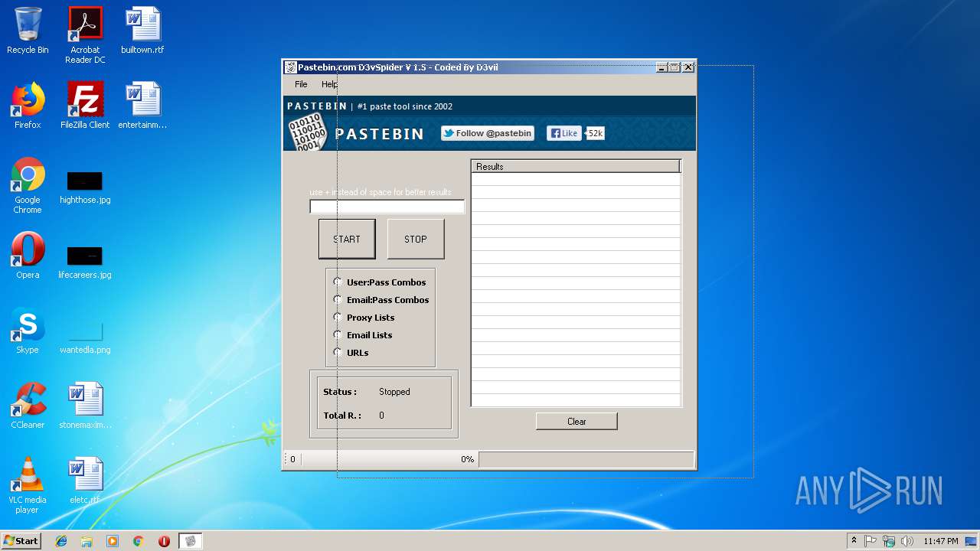Image resolution: width=980 pixels, height=551 pixels.
Task: Click the 0% progress label
Action: [x=467, y=459]
